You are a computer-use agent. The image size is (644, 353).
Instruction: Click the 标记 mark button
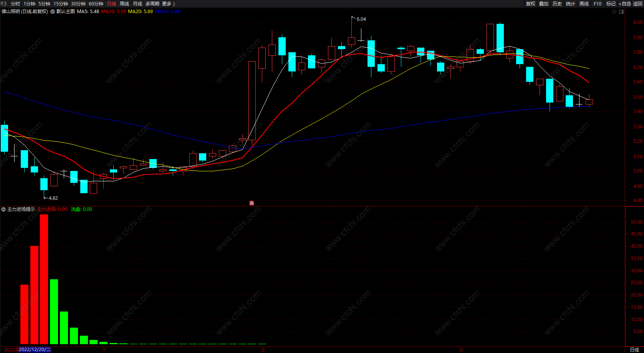611,4
